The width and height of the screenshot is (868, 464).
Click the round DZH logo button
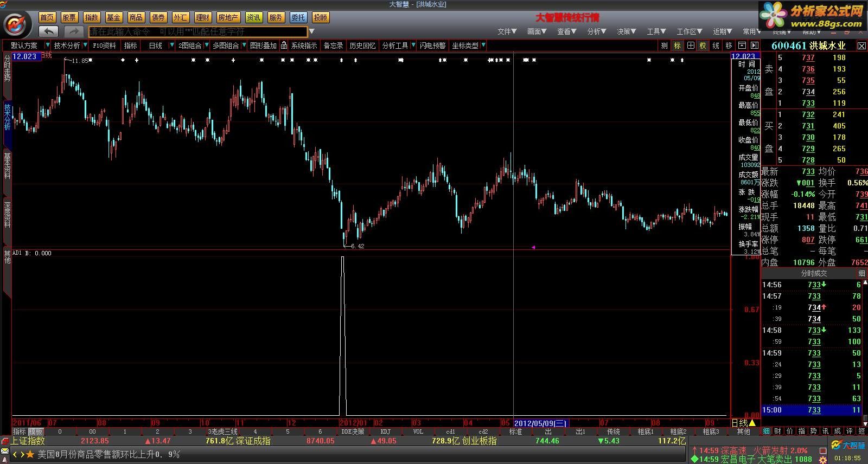click(16, 25)
